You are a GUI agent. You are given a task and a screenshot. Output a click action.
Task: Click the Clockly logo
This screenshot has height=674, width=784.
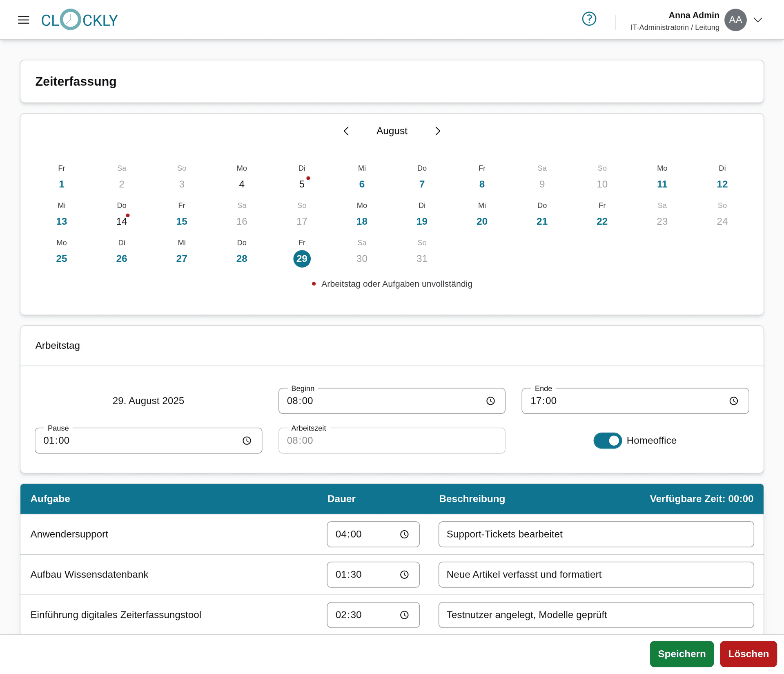[79, 19]
